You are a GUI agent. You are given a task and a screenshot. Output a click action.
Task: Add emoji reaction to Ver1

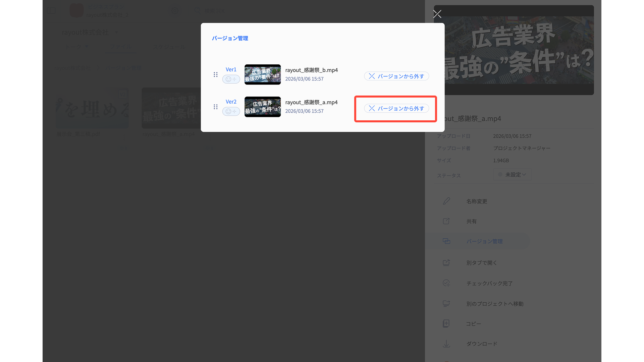pyautogui.click(x=231, y=79)
